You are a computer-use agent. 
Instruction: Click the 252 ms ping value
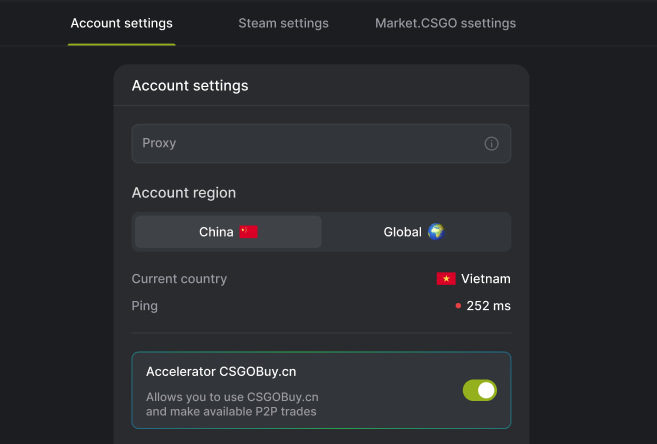click(x=489, y=306)
